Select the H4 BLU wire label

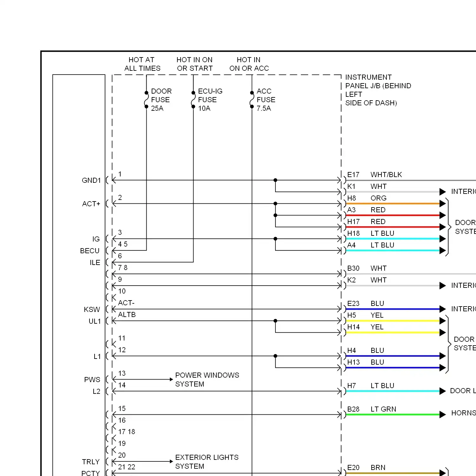click(x=366, y=350)
